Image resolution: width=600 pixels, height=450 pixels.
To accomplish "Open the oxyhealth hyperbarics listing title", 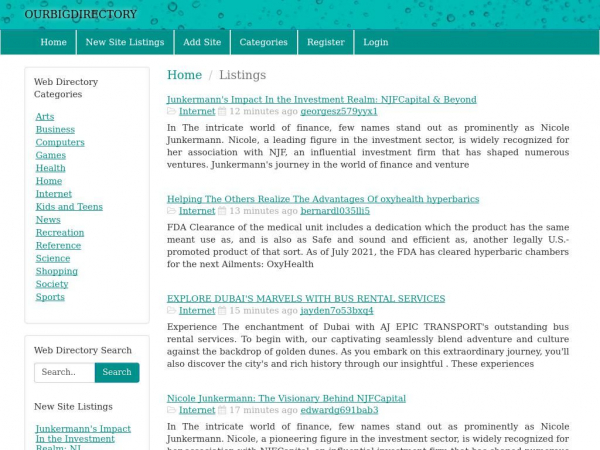I will pyautogui.click(x=323, y=199).
